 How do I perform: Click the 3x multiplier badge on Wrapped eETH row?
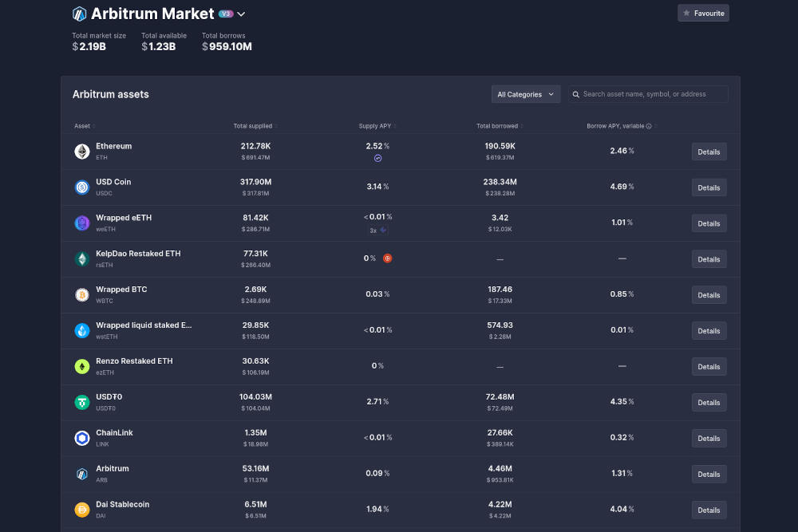click(375, 230)
